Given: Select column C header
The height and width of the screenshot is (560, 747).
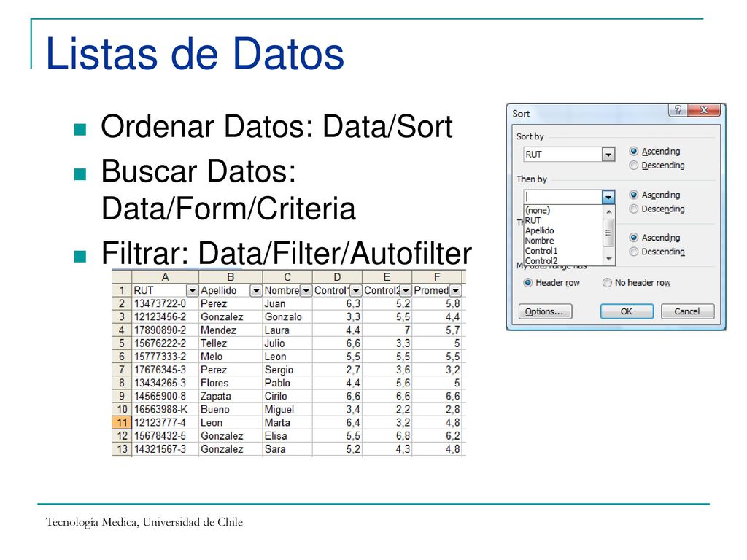Looking at the screenshot, I should click(287, 277).
